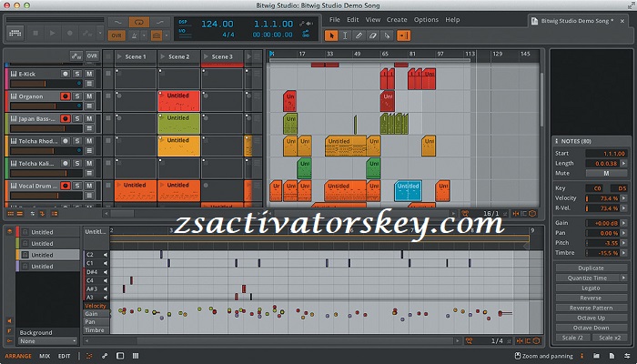Mute the Tolcha Rhodes track
This screenshot has height=364, width=637.
[89, 141]
